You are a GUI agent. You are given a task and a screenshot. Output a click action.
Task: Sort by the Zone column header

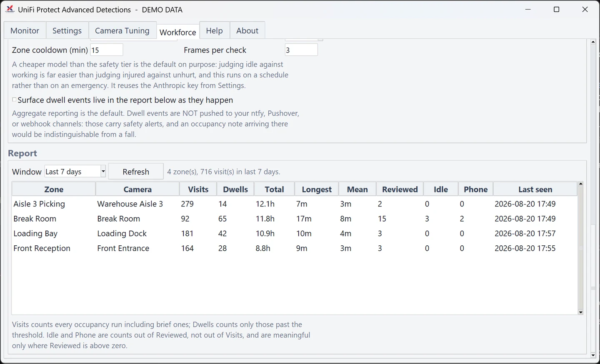pyautogui.click(x=54, y=189)
